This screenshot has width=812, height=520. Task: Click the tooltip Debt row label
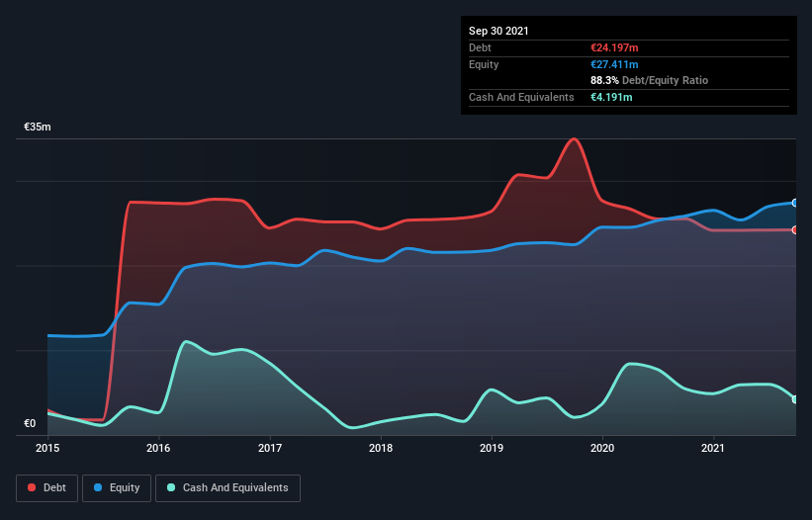[480, 47]
